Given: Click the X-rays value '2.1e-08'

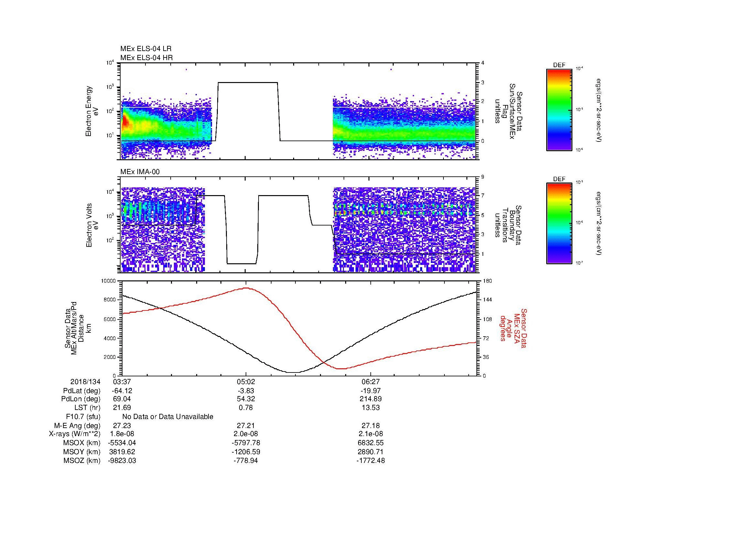Looking at the screenshot, I should (x=370, y=434).
